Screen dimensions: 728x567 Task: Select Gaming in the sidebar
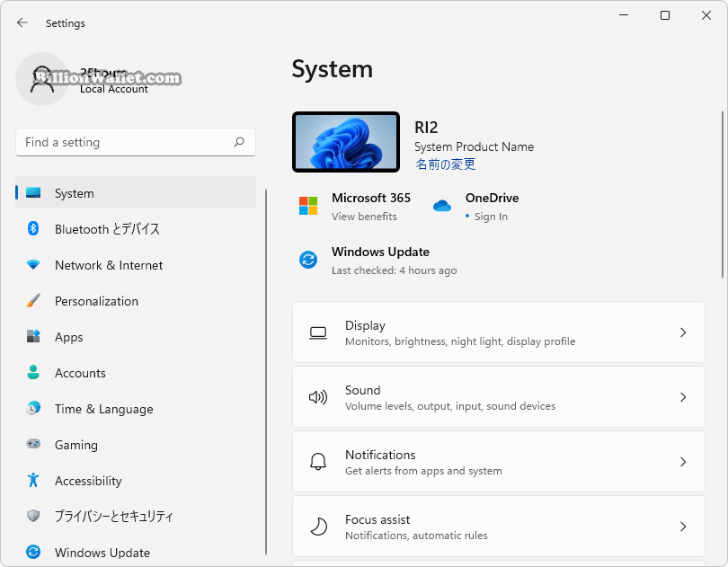tap(136, 445)
